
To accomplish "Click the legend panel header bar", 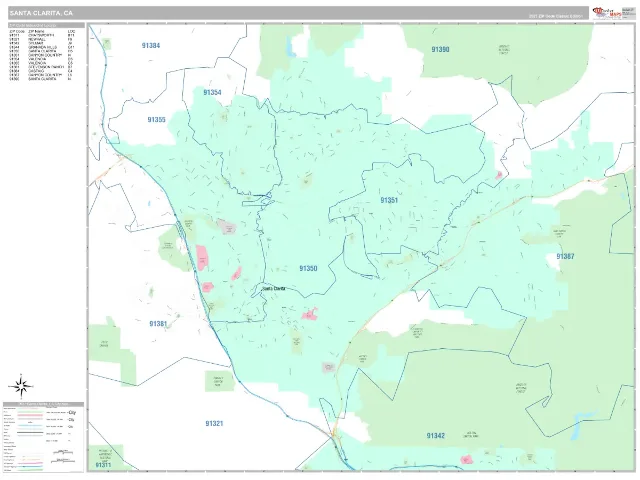I will 43,404.
